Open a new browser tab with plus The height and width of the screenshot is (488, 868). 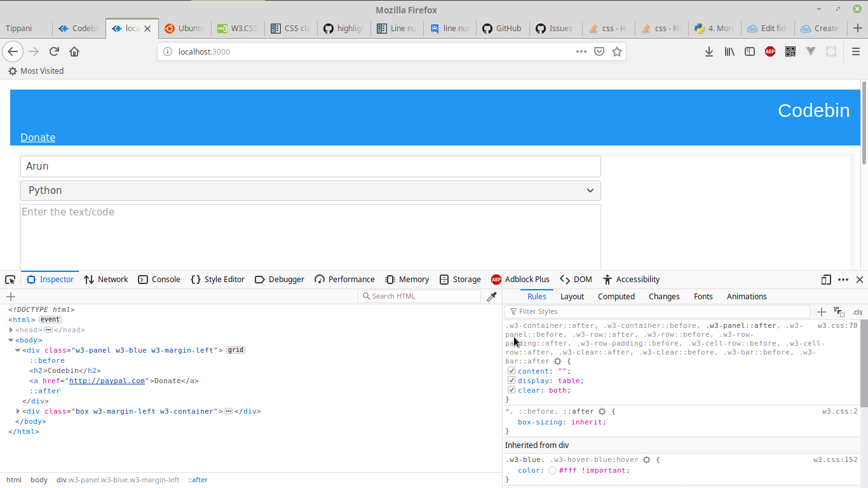pyautogui.click(x=858, y=28)
